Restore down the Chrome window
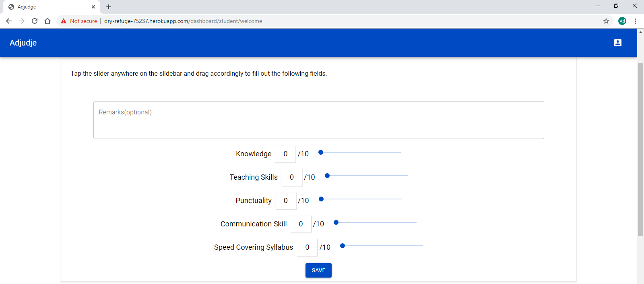Screen dimensions: 644x284 (616, 6)
